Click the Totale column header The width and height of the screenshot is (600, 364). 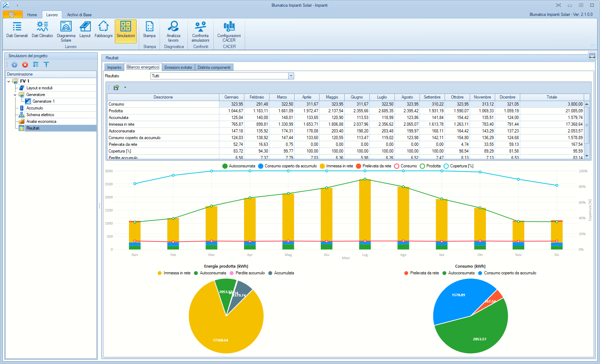tap(552, 97)
